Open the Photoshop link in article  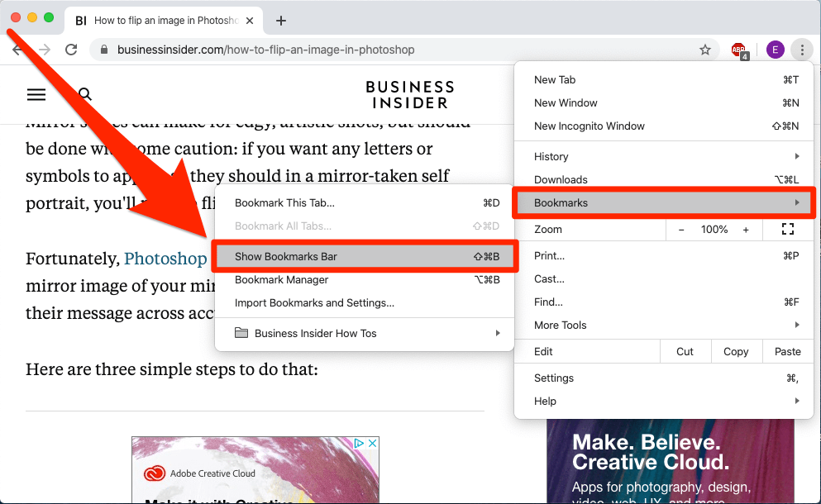(165, 259)
